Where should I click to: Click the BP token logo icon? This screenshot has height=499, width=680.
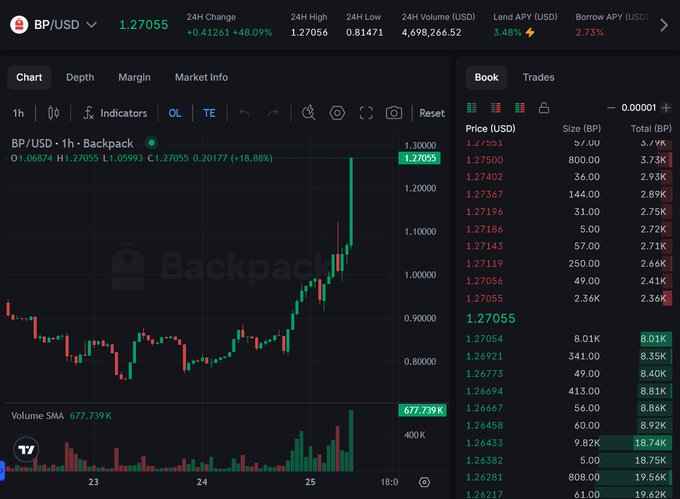tap(19, 25)
